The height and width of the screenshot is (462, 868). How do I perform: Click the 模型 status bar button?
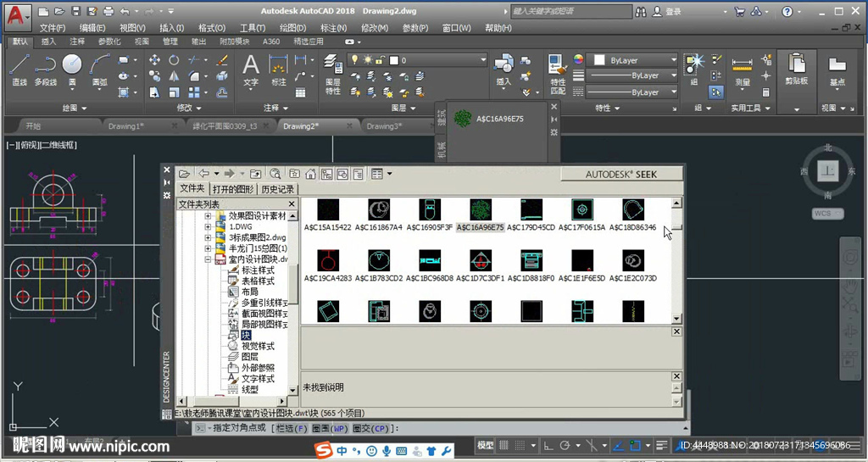coord(486,445)
